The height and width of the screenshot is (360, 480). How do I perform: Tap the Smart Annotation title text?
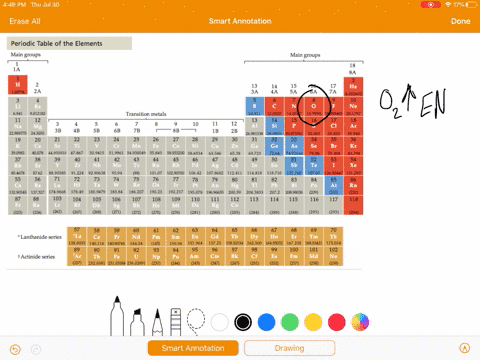(240, 21)
